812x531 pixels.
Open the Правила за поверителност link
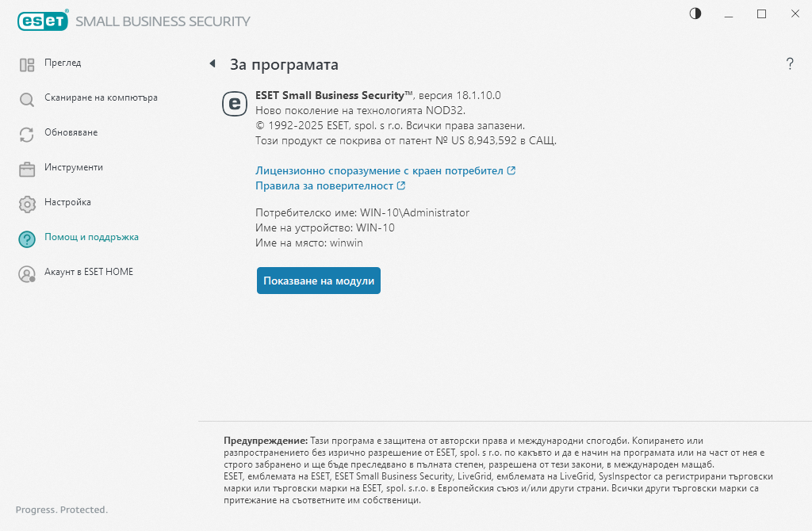[327, 185]
